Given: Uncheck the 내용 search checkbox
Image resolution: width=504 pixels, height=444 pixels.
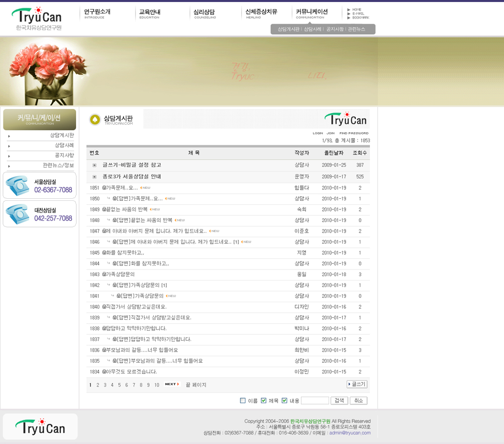Looking at the screenshot, I should pos(284,401).
